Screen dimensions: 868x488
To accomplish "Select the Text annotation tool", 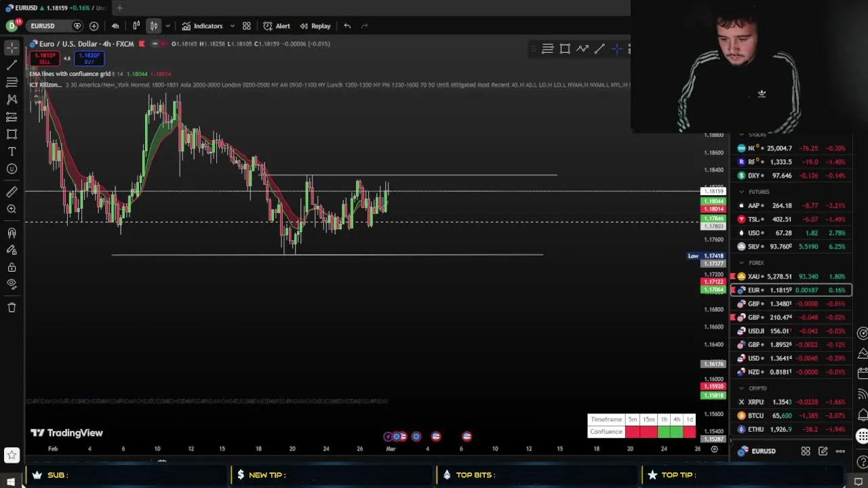I will (12, 151).
